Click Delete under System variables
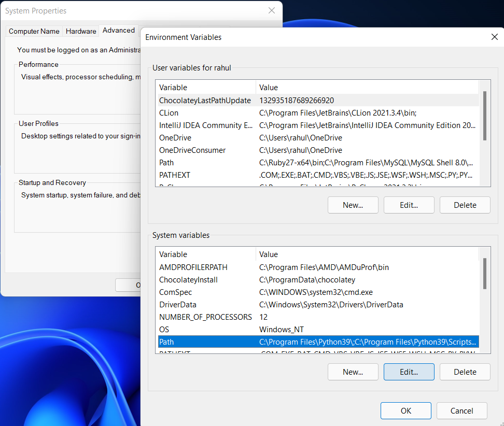This screenshot has width=504, height=426. pos(465,372)
